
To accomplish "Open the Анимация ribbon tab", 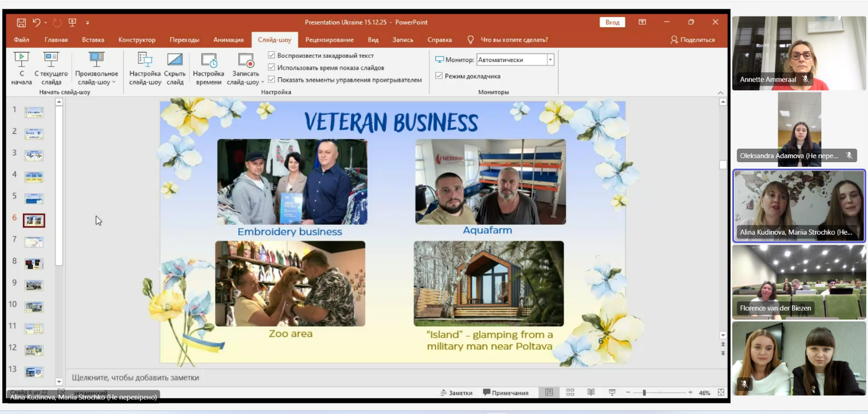I will [x=228, y=40].
